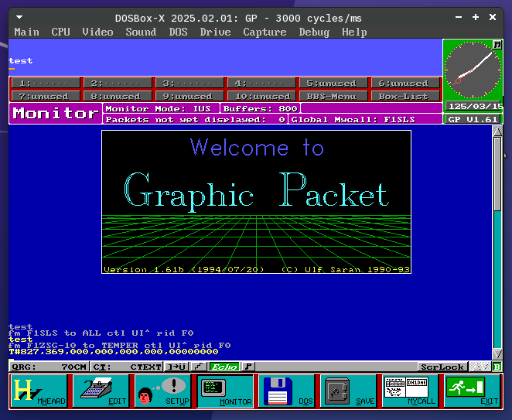This screenshot has width=512, height=420.
Task: Open the DOS floppy disk shell
Action: coord(287,391)
